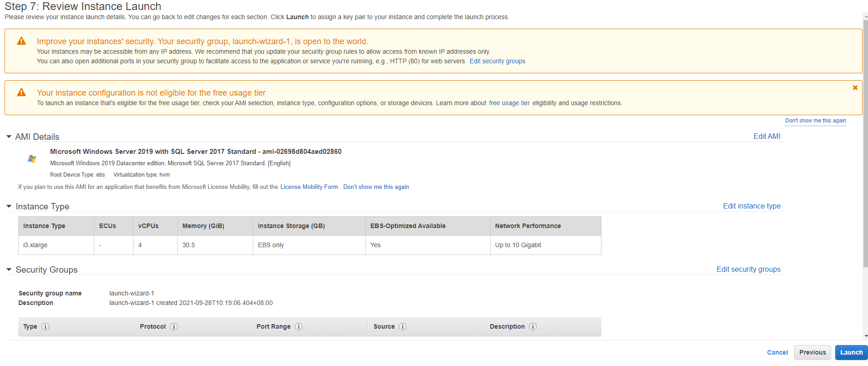Collapse the Instance Type section
The image size is (868, 366).
pos(9,206)
